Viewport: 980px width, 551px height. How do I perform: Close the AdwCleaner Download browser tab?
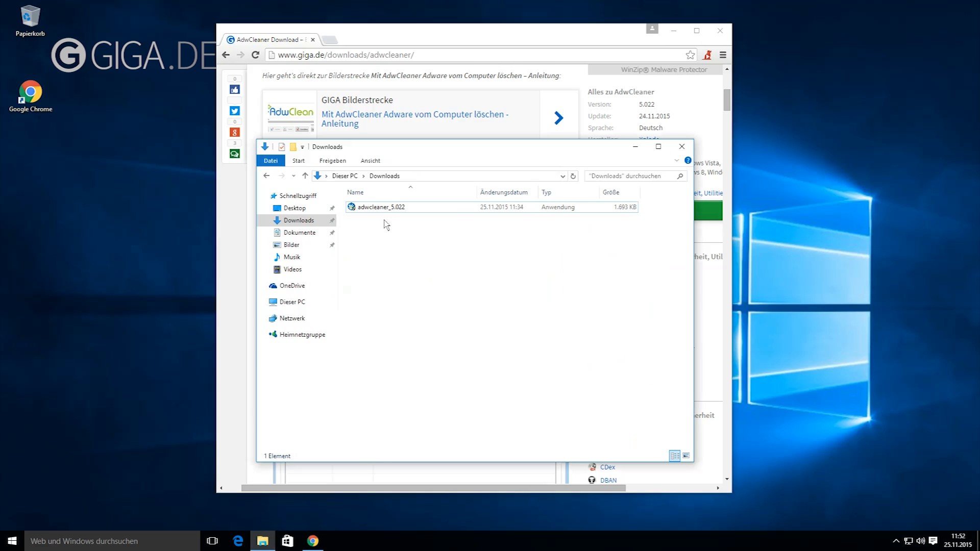[x=313, y=40]
